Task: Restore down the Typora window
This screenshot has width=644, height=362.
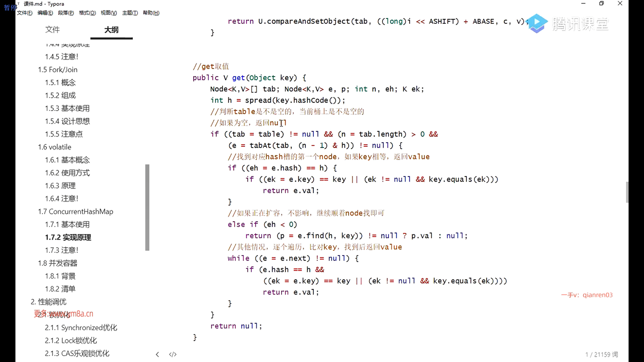Action: pos(601,3)
